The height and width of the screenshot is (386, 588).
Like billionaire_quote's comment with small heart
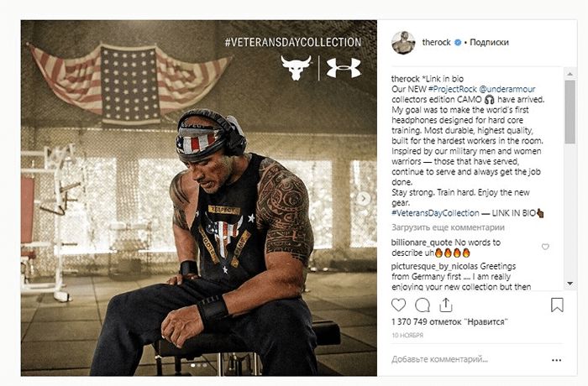click(546, 247)
